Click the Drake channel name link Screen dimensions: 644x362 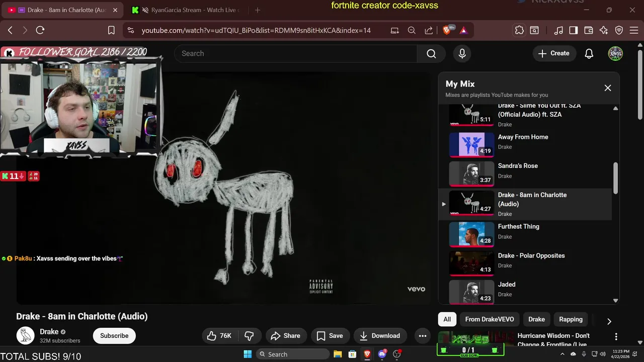coord(49,331)
